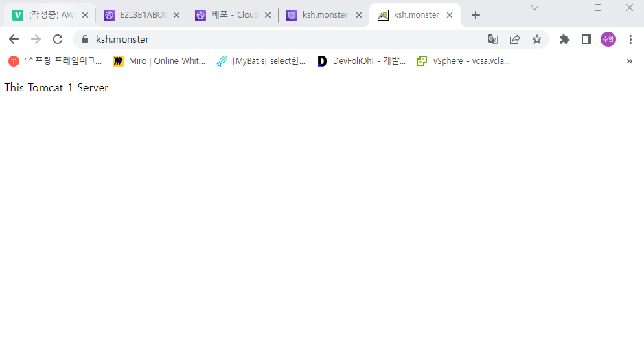Viewport: 644px width, 343px height.
Task: Open Chrome three-dot menu
Action: pos(630,39)
